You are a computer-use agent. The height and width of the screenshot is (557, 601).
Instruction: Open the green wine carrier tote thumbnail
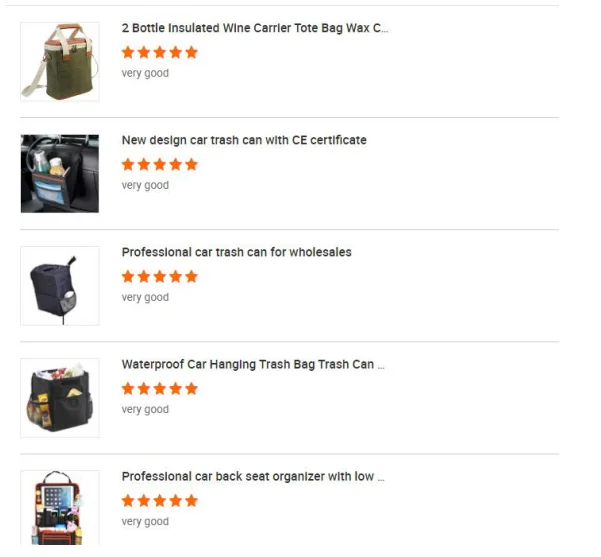pos(60,62)
